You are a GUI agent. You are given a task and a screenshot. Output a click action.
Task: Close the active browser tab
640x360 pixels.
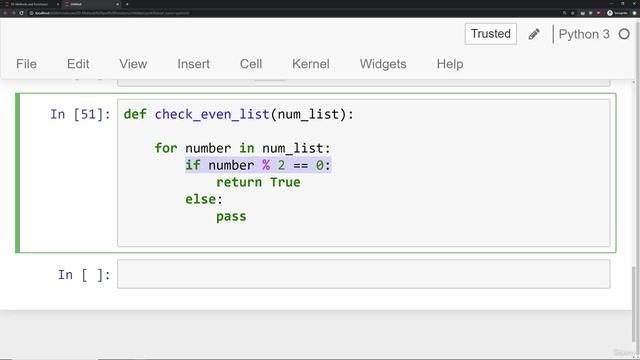(118, 4)
